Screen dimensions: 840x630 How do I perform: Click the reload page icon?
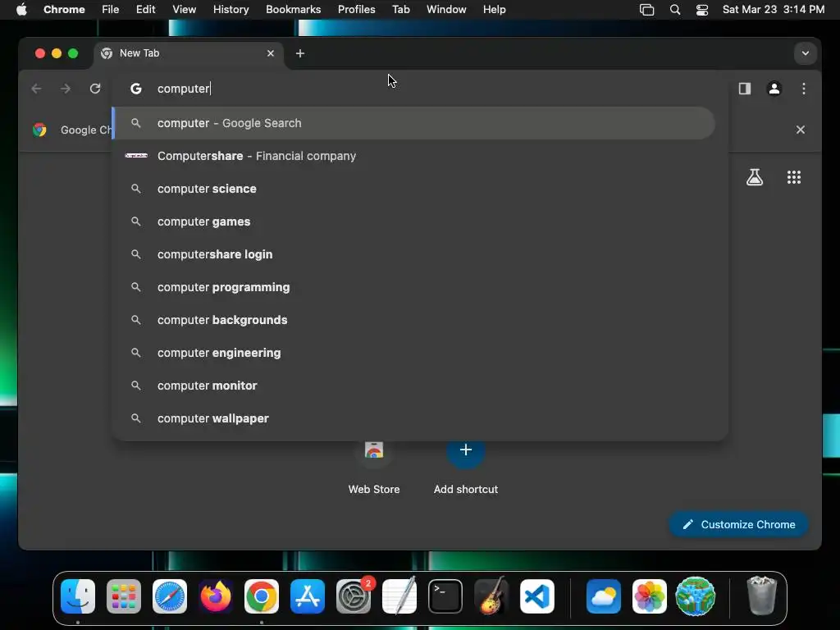pyautogui.click(x=95, y=89)
